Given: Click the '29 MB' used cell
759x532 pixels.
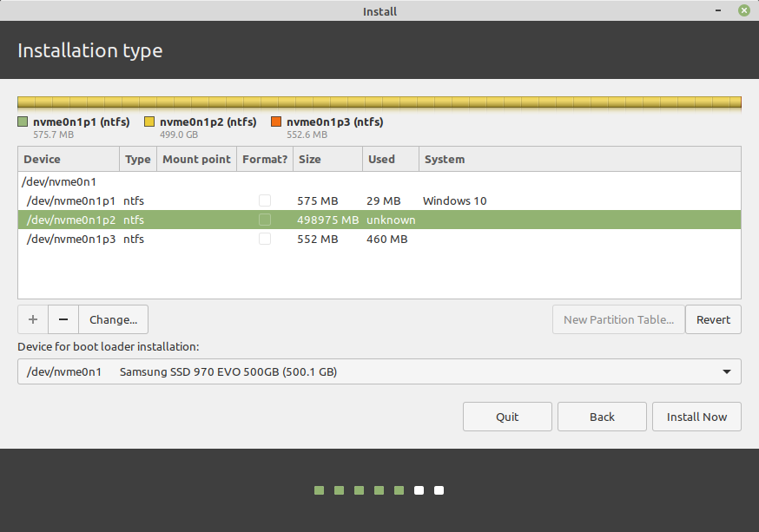Looking at the screenshot, I should click(383, 200).
